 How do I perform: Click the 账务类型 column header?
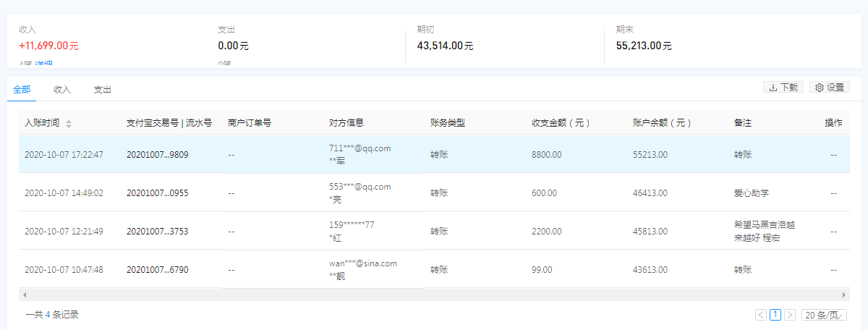pos(448,123)
